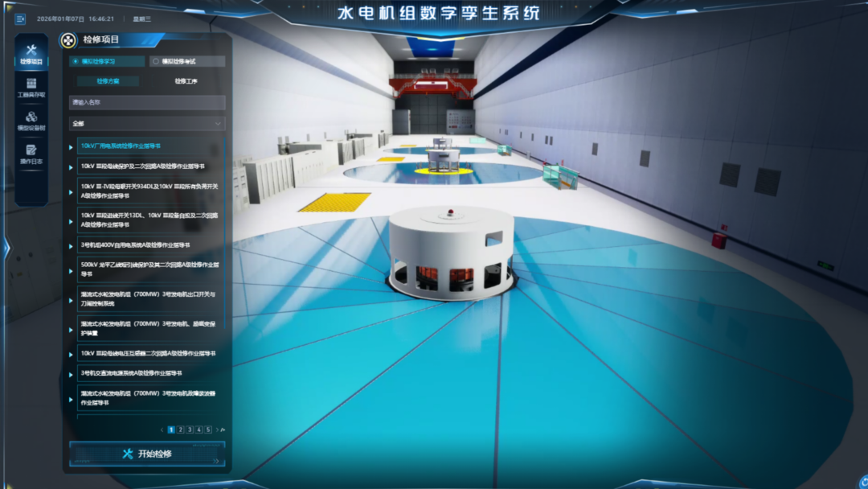Screen dimensions: 868x489
Task: Click the top-left menu collapse icon
Action: click(20, 18)
